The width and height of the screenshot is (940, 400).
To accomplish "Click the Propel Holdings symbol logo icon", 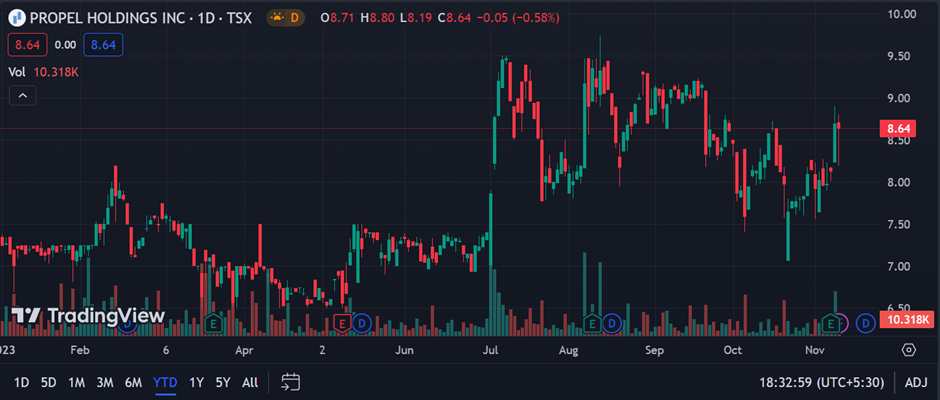I will click(19, 17).
